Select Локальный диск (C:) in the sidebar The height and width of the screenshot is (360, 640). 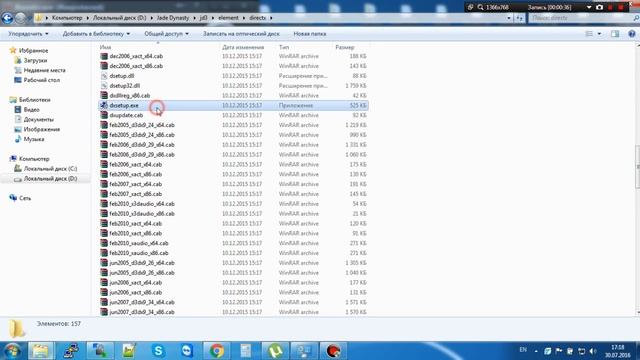coord(50,169)
